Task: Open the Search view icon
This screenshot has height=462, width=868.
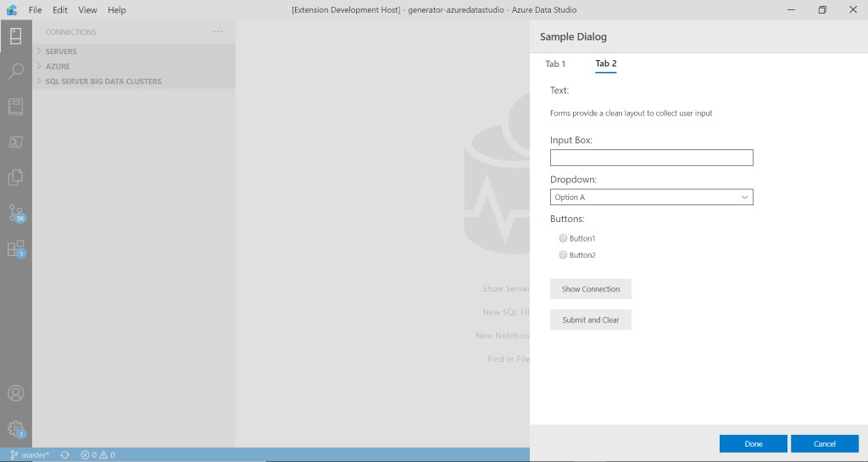Action: (15, 71)
